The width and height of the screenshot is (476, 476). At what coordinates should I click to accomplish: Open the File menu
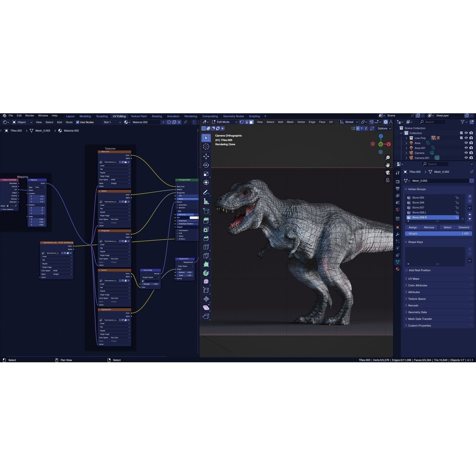coord(11,115)
